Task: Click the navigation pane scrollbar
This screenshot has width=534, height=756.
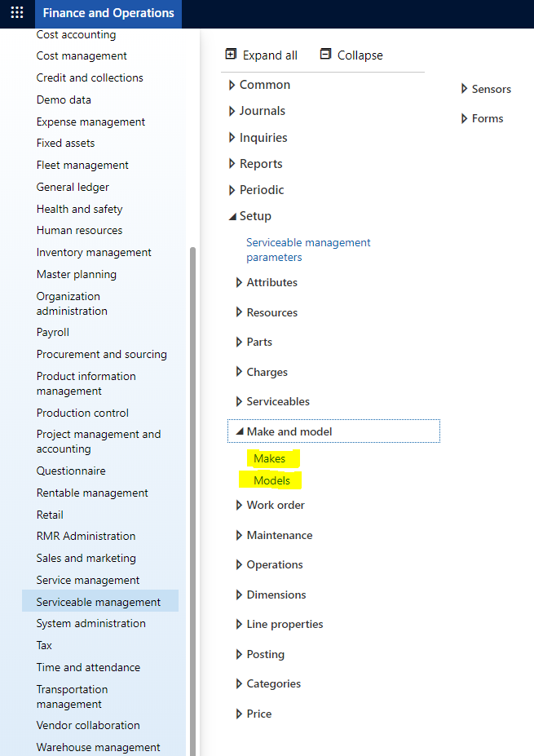Action: [x=192, y=502]
